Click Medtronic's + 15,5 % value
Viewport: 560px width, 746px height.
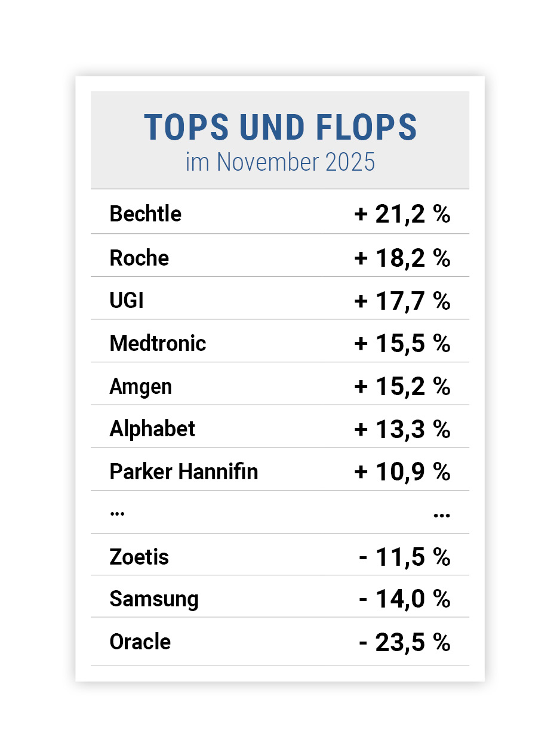(402, 344)
